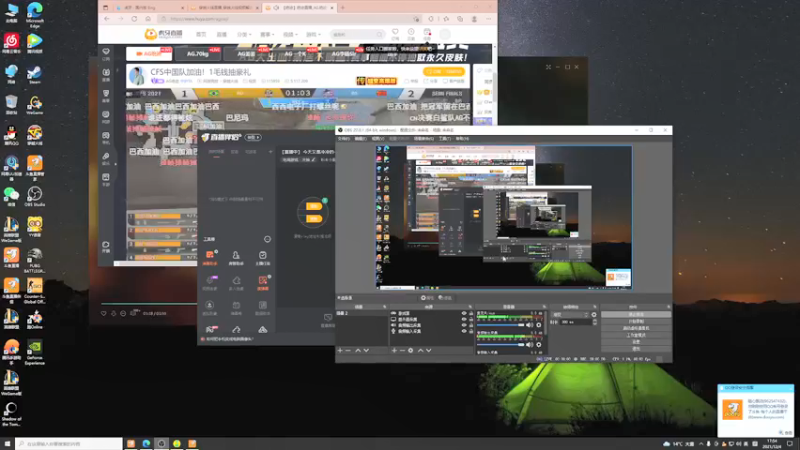This screenshot has height=450, width=800.
Task: Open settings gear for first mixer channel
Action: pyautogui.click(x=539, y=325)
